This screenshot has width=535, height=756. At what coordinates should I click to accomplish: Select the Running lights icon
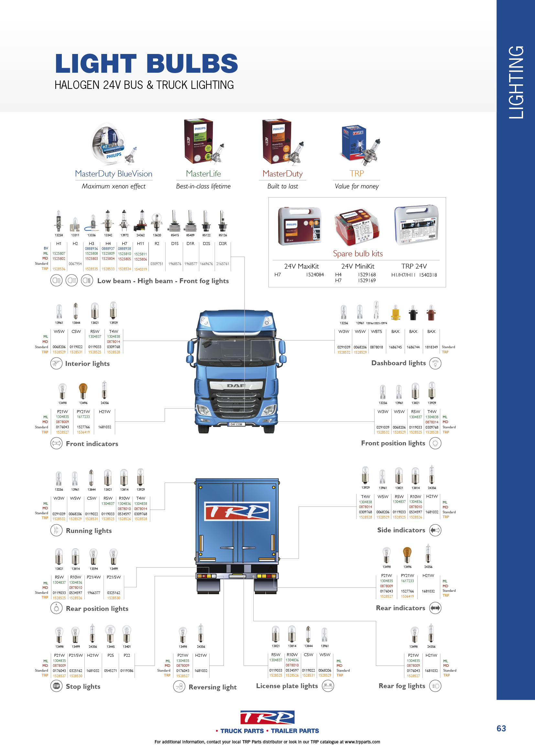(x=56, y=530)
